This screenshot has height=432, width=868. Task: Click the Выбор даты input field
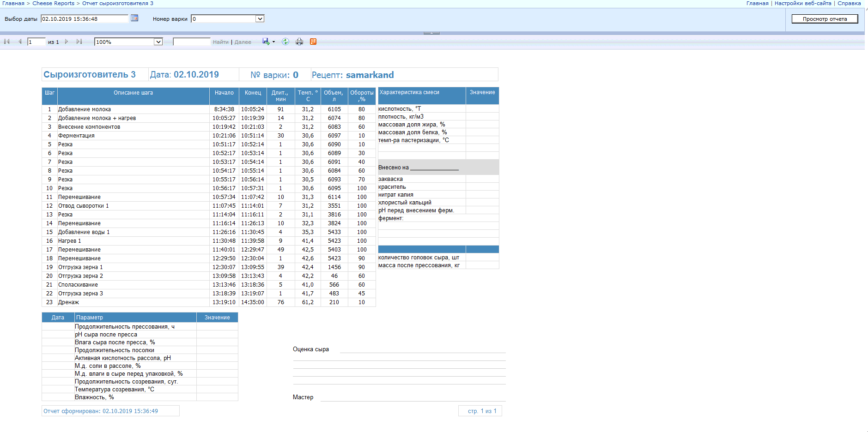pyautogui.click(x=84, y=19)
